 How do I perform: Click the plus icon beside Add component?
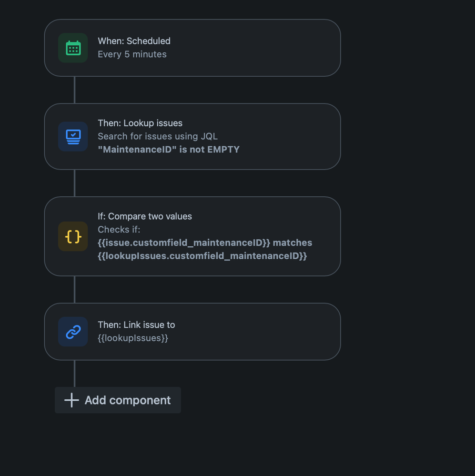[71, 400]
